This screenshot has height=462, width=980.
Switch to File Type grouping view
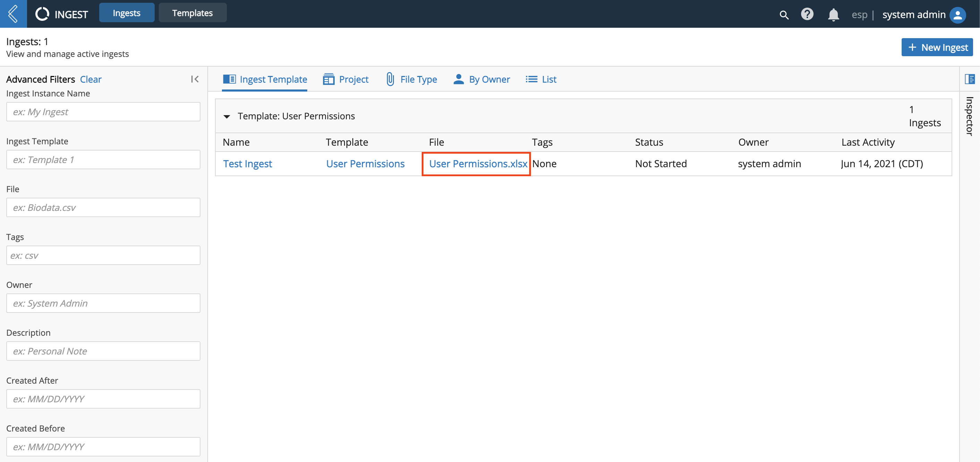[x=411, y=79]
